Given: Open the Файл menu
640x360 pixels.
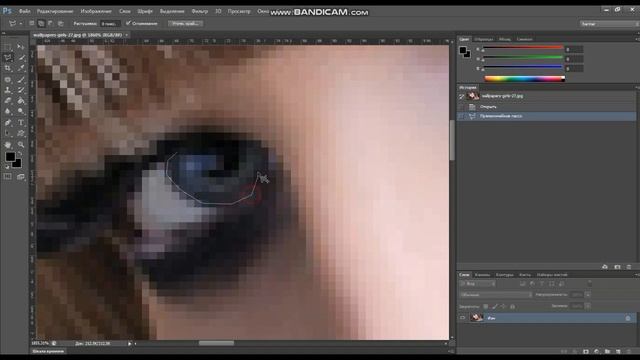Looking at the screenshot, I should tap(24, 11).
